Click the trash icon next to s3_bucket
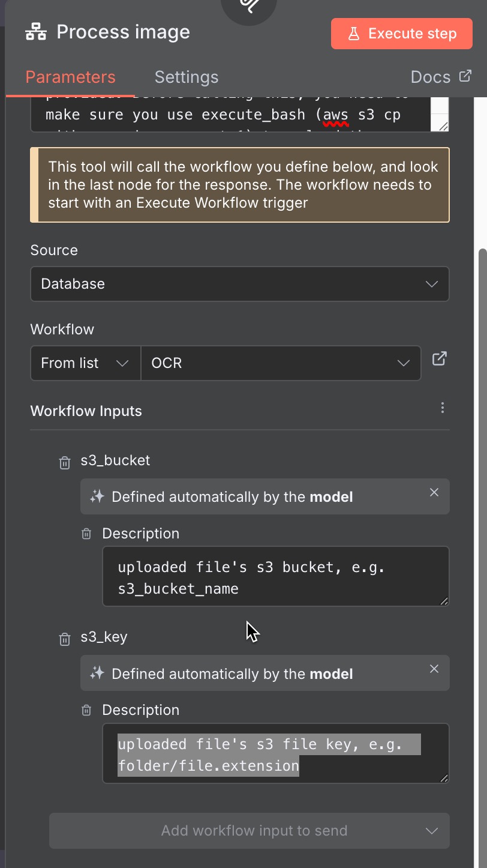This screenshot has width=487, height=868. (x=64, y=462)
